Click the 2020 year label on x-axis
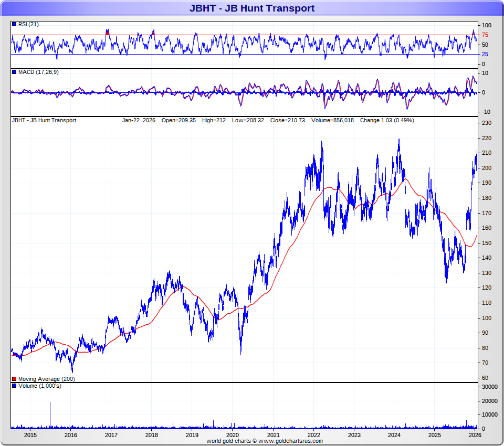Viewport: 504px width, 446px height. [x=233, y=435]
